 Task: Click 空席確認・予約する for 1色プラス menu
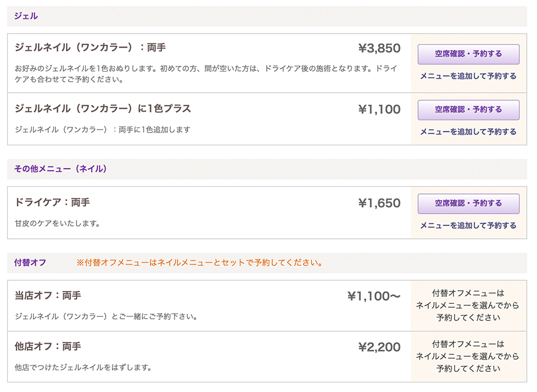point(468,110)
